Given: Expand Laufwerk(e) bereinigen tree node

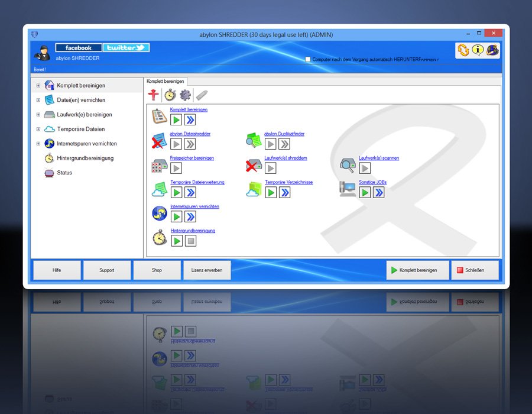Looking at the screenshot, I should (38, 115).
